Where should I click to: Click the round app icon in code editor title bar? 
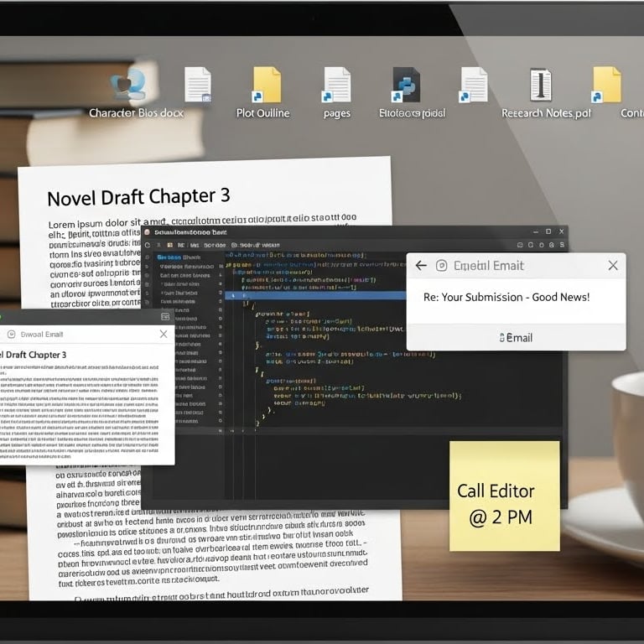[x=147, y=232]
